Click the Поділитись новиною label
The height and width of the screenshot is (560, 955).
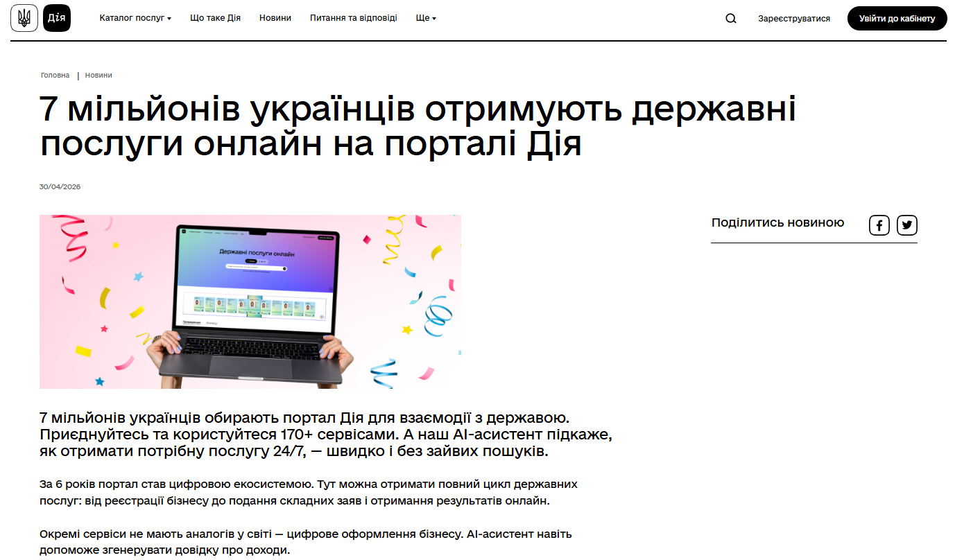(x=778, y=222)
